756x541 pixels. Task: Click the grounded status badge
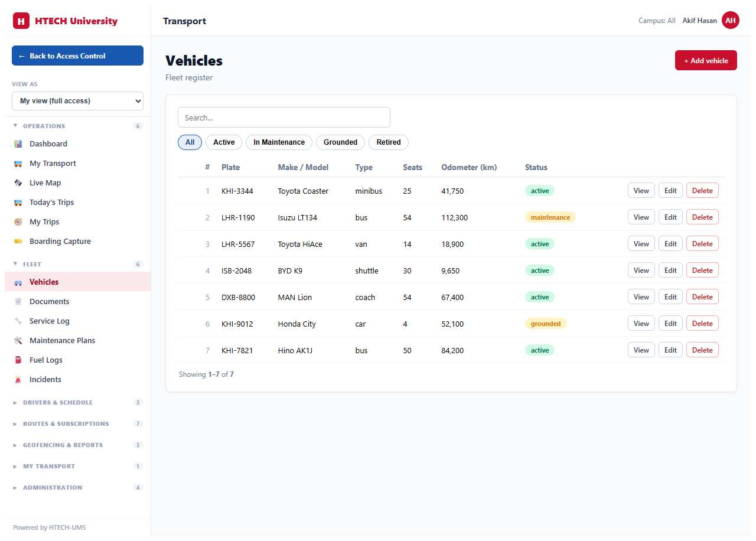546,324
